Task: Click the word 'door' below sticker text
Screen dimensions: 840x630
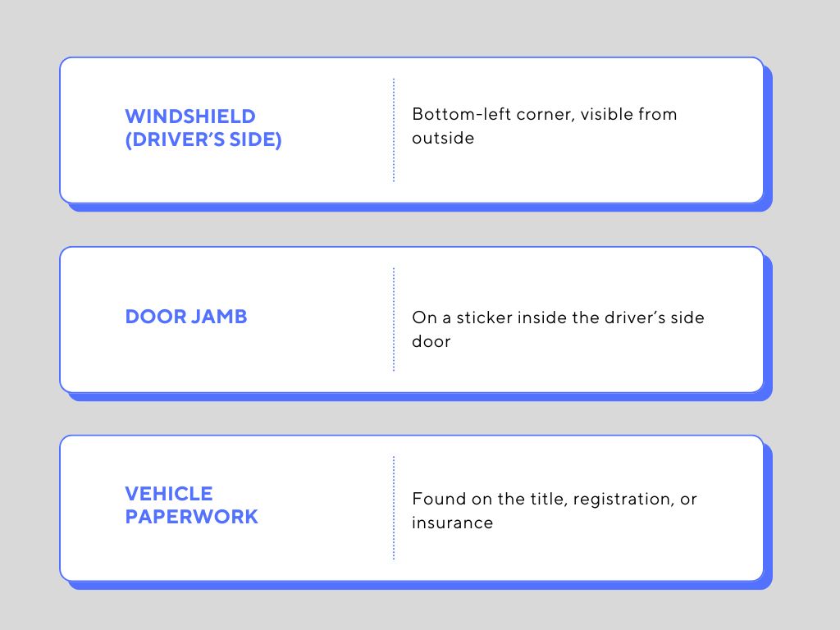Action: (431, 341)
